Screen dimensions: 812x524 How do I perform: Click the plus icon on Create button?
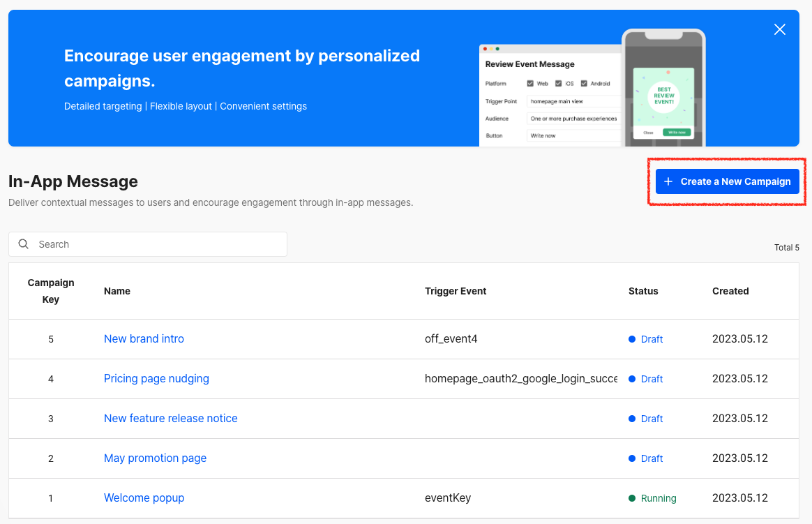(x=668, y=181)
